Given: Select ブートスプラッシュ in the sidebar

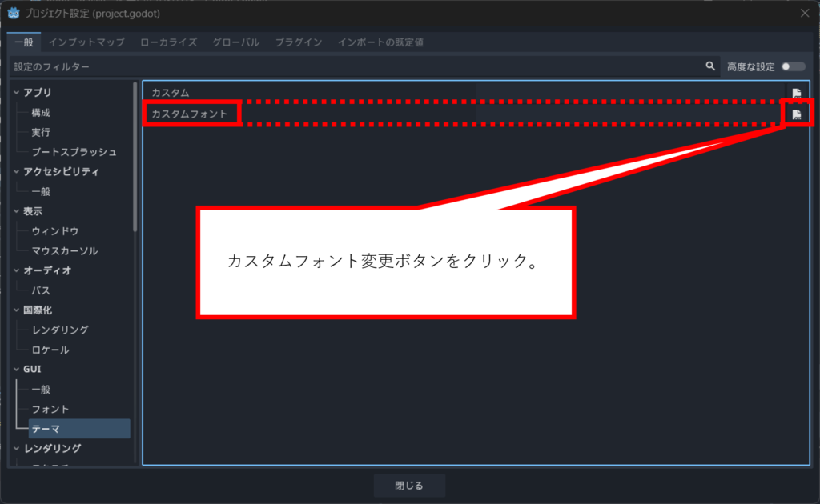Looking at the screenshot, I should [x=74, y=152].
